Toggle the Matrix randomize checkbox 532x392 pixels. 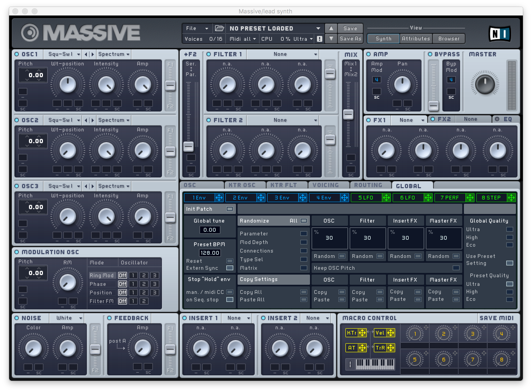click(x=304, y=267)
